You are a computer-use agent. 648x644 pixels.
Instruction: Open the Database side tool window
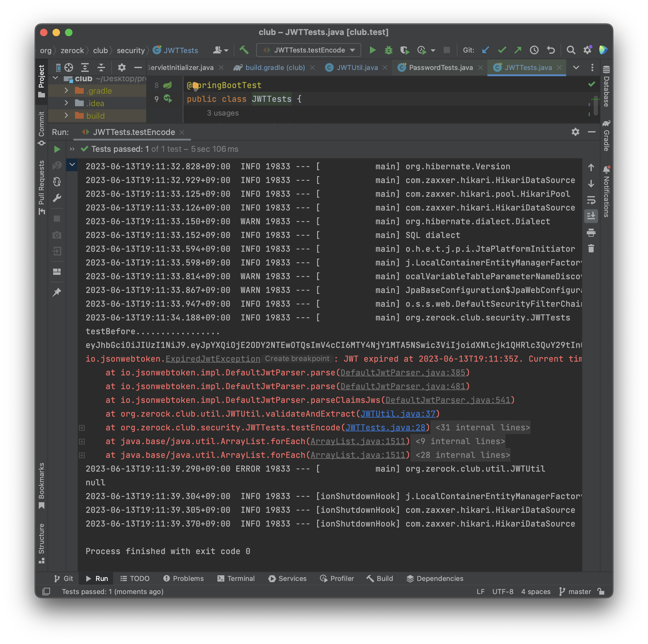(x=606, y=87)
